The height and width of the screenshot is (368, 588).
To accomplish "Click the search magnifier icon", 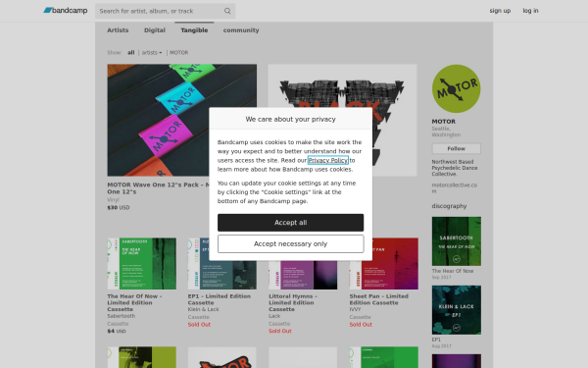I will tap(227, 11).
